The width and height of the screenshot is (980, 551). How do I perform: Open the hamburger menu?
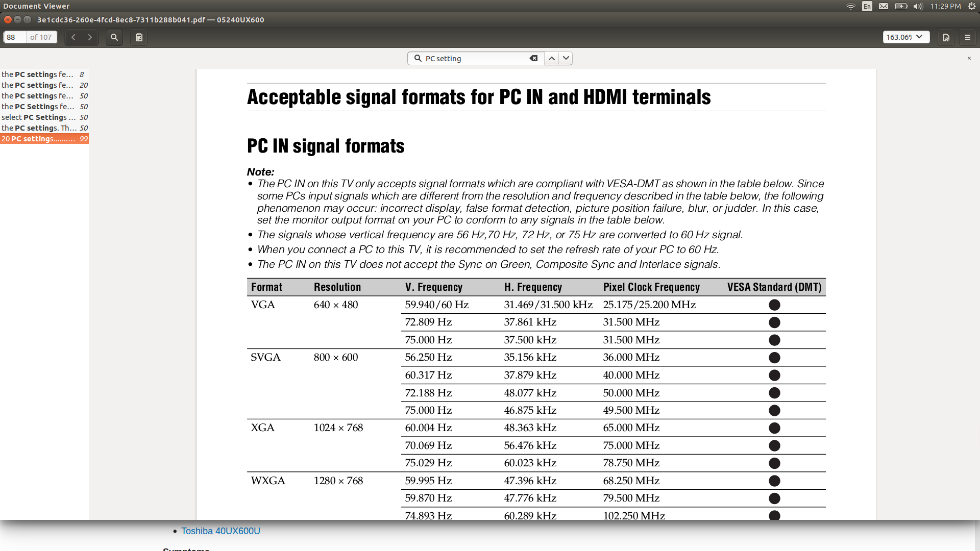coord(967,37)
